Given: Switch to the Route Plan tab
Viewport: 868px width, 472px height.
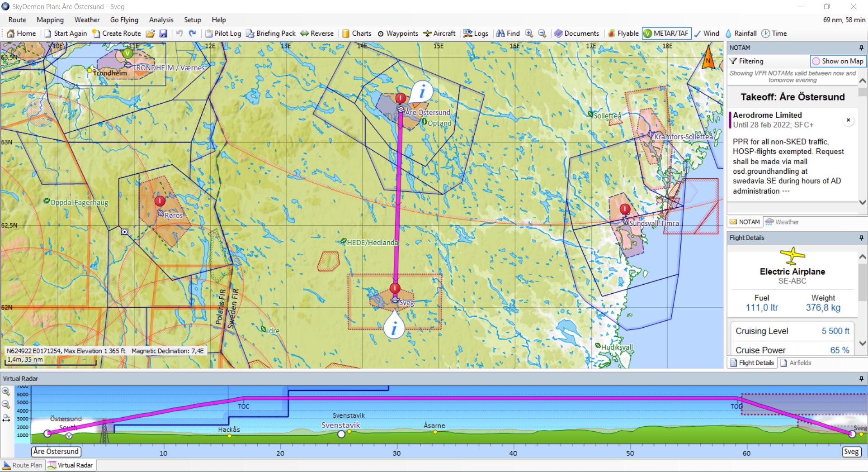Looking at the screenshot, I should point(23,465).
